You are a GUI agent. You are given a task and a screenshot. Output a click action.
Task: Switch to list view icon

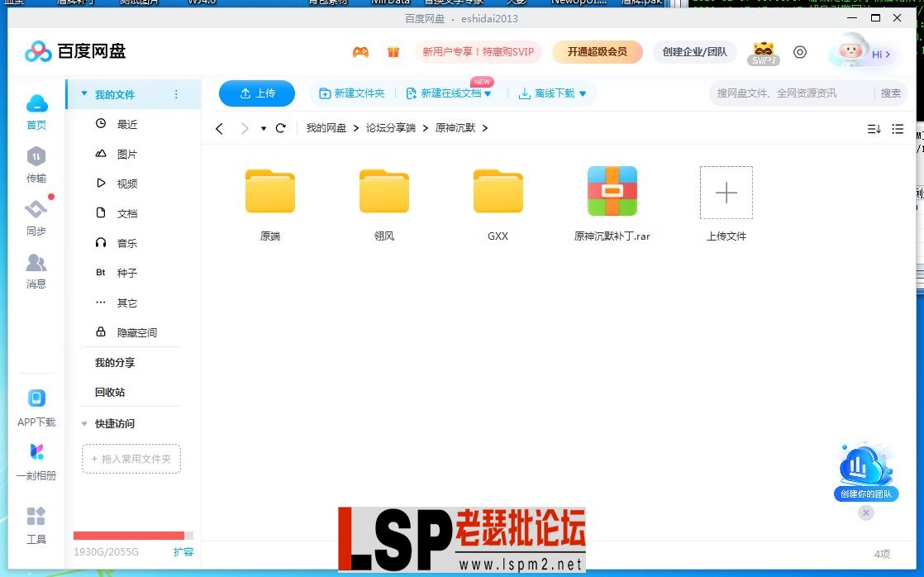click(898, 128)
